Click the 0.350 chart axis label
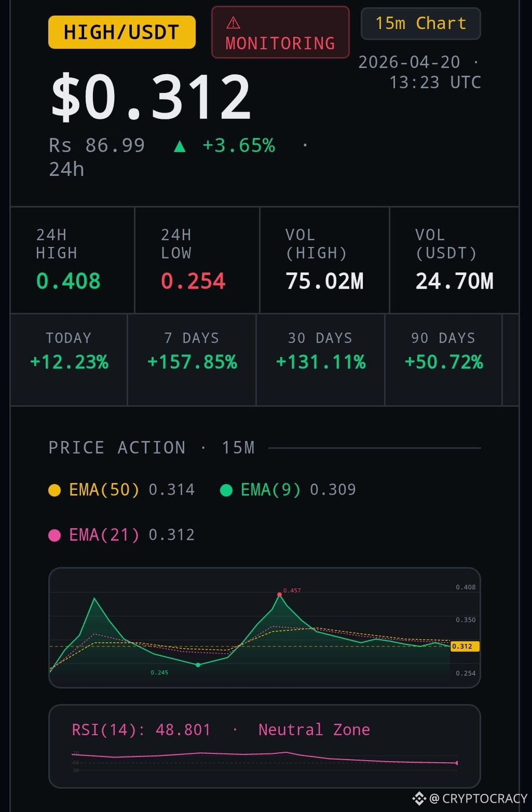532x812 pixels. tap(466, 620)
